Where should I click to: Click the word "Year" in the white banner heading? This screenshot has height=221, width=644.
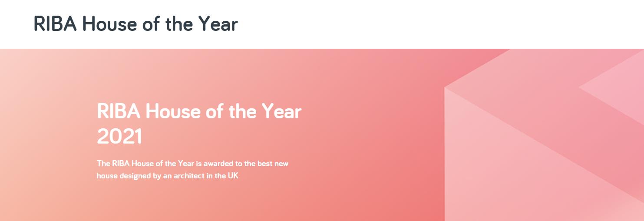coord(281,112)
